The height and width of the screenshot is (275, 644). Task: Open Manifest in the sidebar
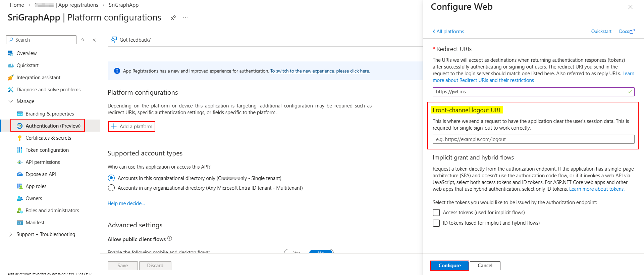pos(35,223)
